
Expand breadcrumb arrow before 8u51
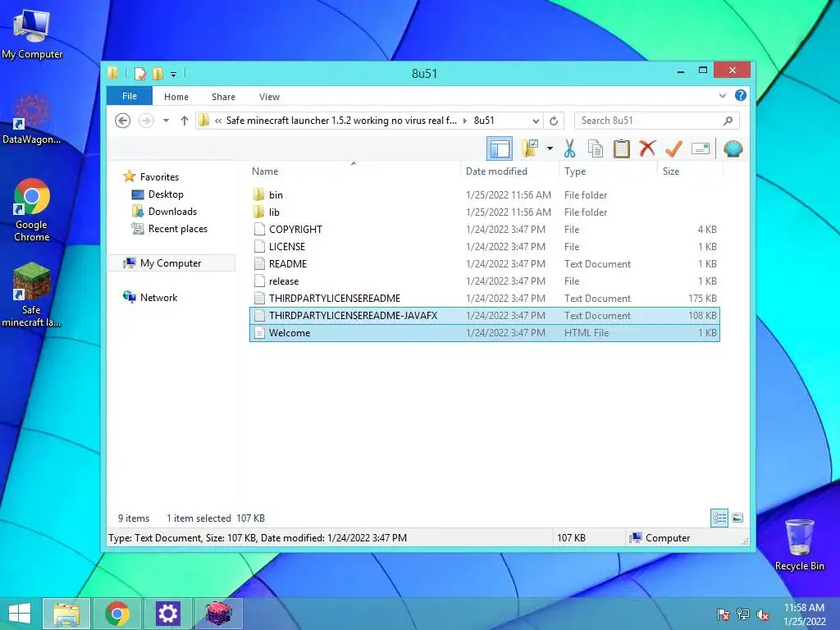point(464,121)
